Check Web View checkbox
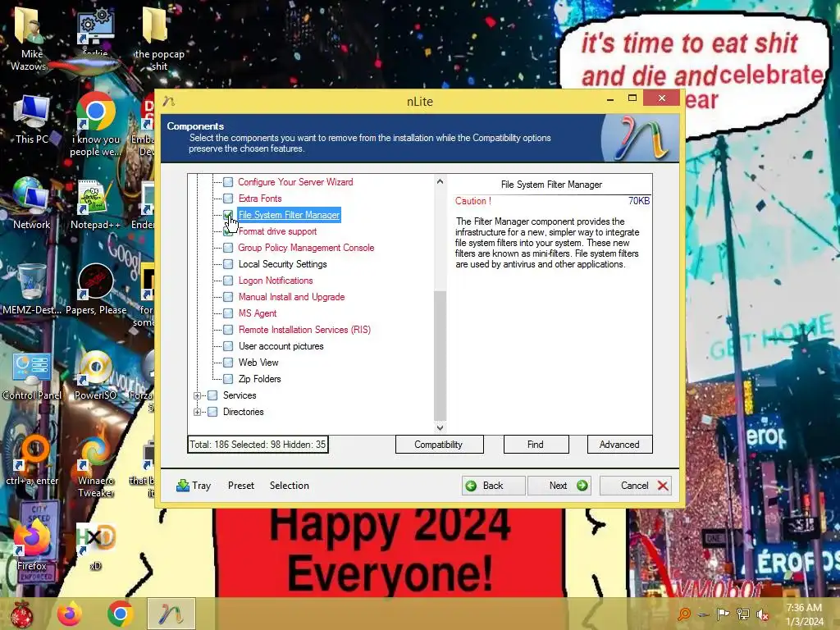The width and height of the screenshot is (840, 630). point(228,363)
